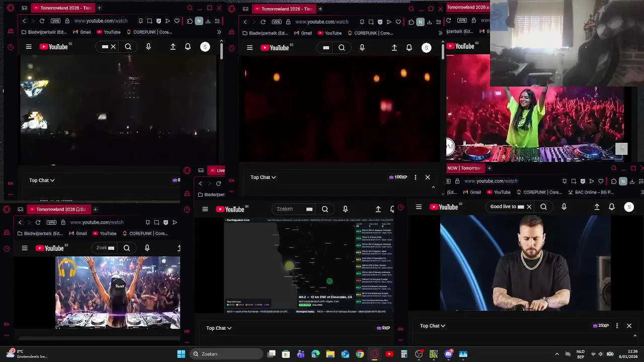
Task: Toggle VPN badge in crowd DJ-girl window
Action: [51, 222]
